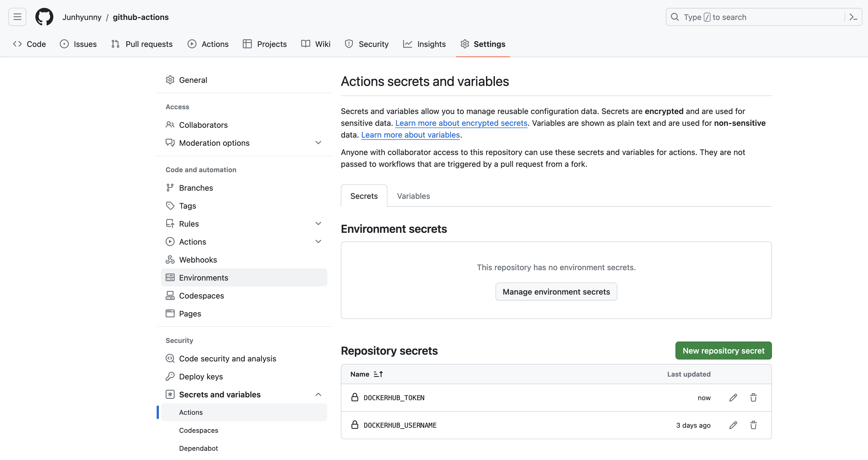Expand the Rules sidebar section
The height and width of the screenshot is (460, 868).
pos(318,224)
